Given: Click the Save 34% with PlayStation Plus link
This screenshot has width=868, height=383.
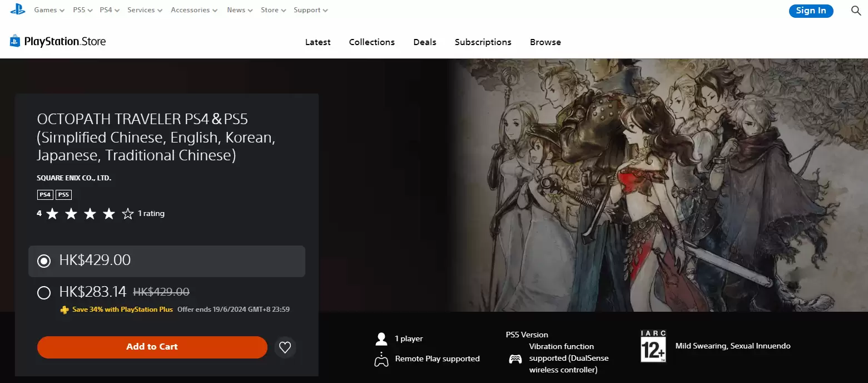Looking at the screenshot, I should [x=122, y=310].
